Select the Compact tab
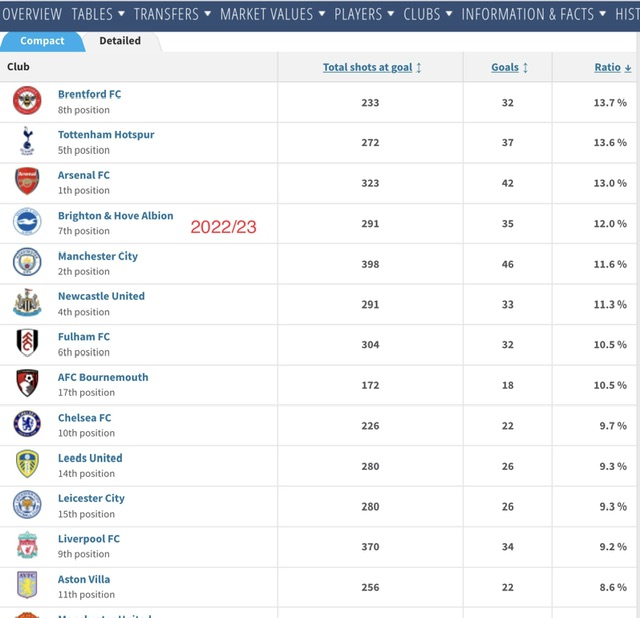Viewport: 640px width, 618px height. tap(42, 41)
